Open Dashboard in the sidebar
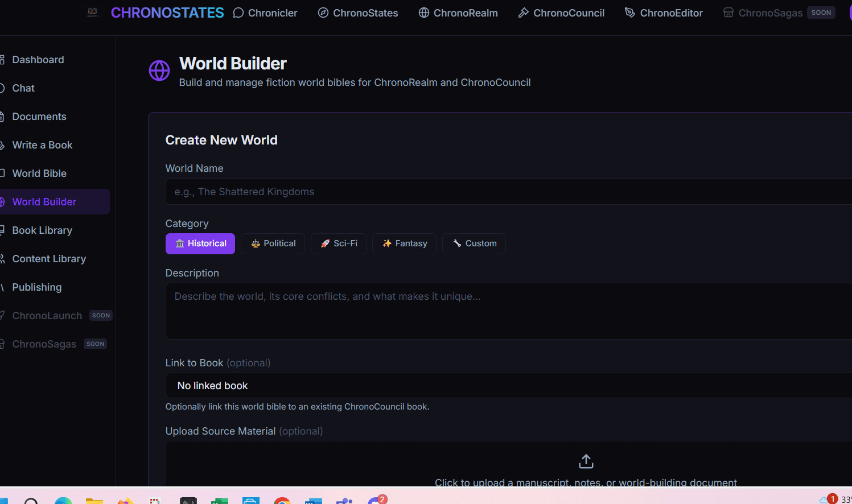The image size is (852, 504). pyautogui.click(x=38, y=60)
